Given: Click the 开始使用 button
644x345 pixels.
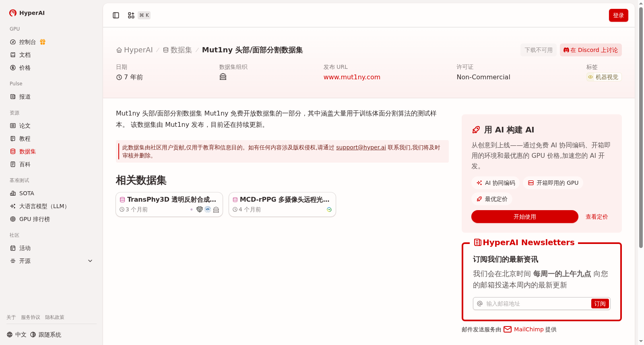Looking at the screenshot, I should 525,217.
